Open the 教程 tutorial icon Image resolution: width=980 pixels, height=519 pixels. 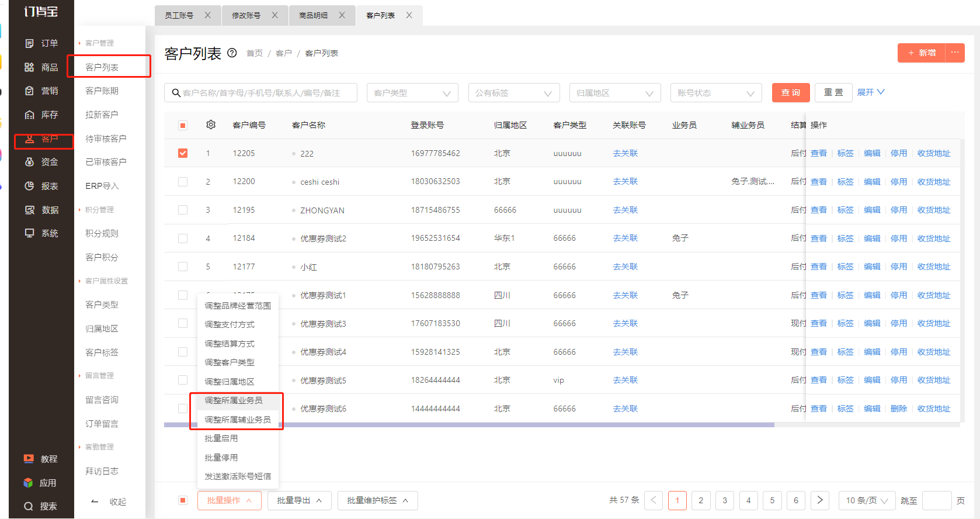coord(29,459)
